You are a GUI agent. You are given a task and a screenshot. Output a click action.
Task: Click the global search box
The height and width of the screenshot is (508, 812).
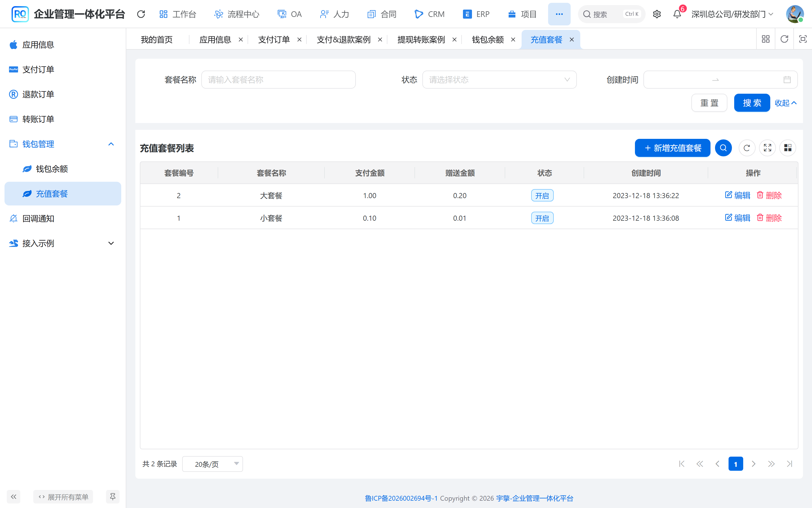coord(611,14)
